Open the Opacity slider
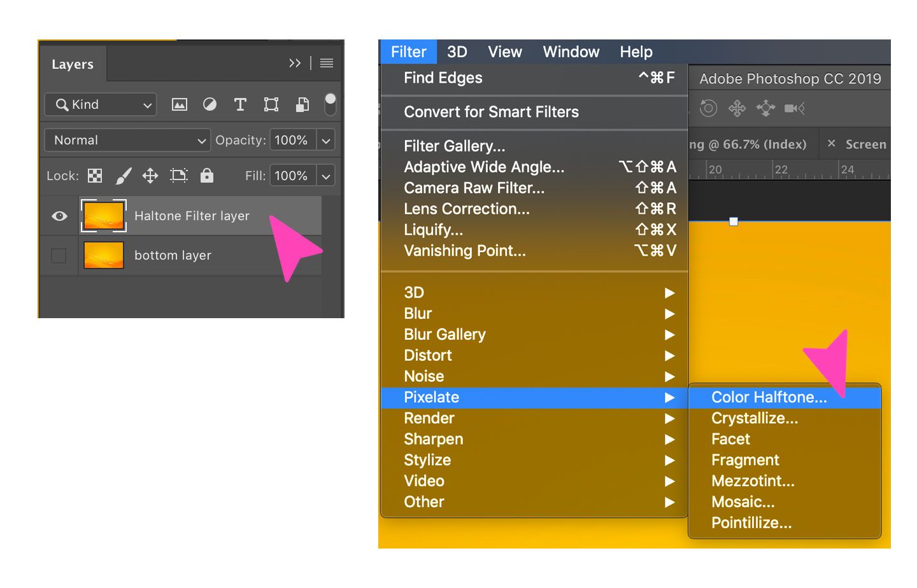 (325, 140)
